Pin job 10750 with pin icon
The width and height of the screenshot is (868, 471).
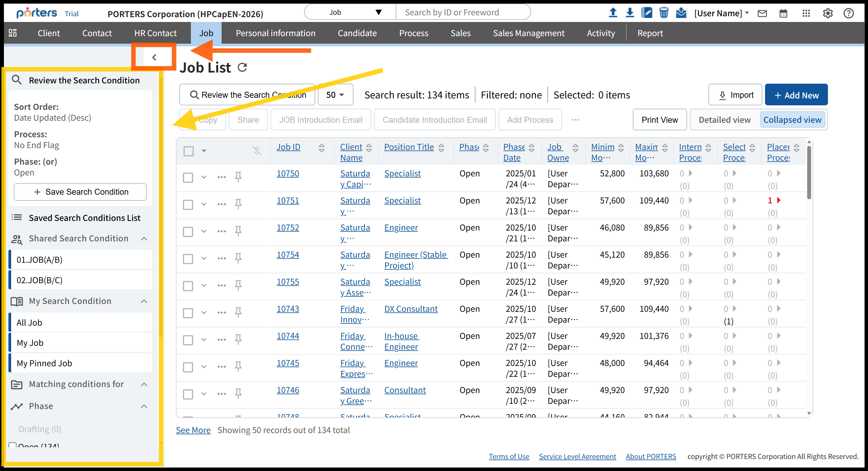pyautogui.click(x=238, y=177)
